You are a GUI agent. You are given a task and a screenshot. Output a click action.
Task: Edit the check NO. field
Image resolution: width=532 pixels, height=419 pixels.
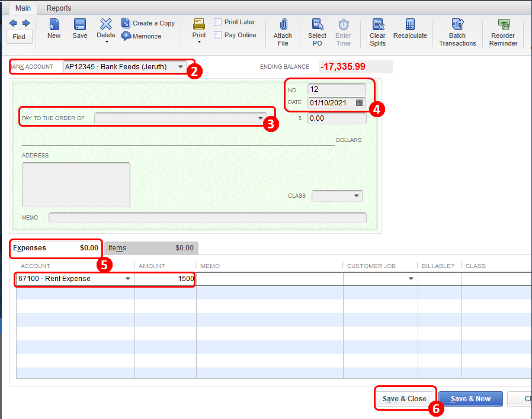click(x=336, y=89)
